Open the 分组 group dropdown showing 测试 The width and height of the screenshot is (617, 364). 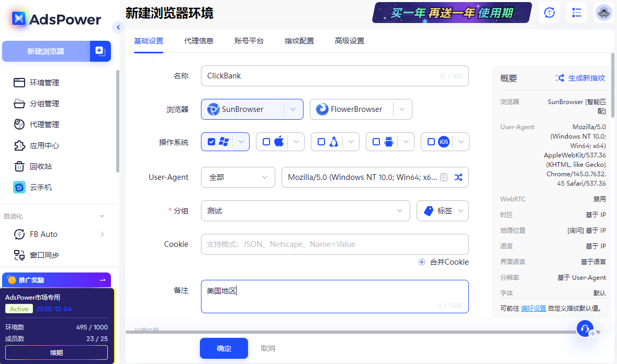(x=305, y=211)
